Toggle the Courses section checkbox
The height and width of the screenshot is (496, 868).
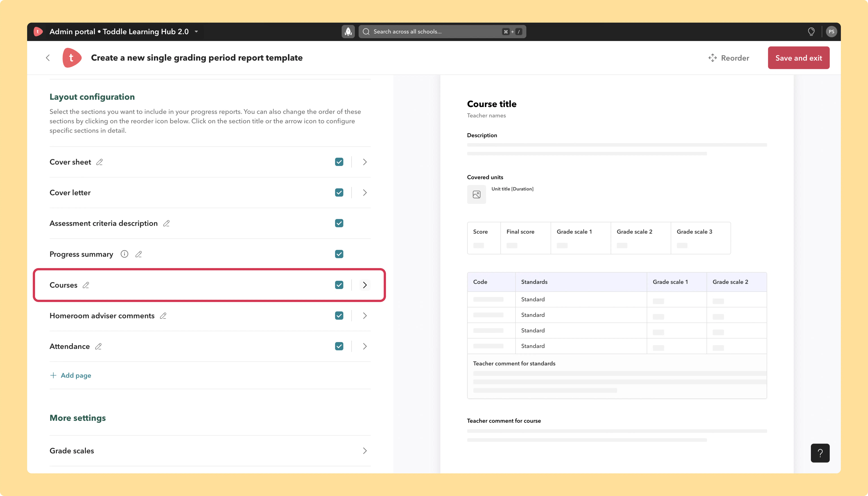(339, 285)
